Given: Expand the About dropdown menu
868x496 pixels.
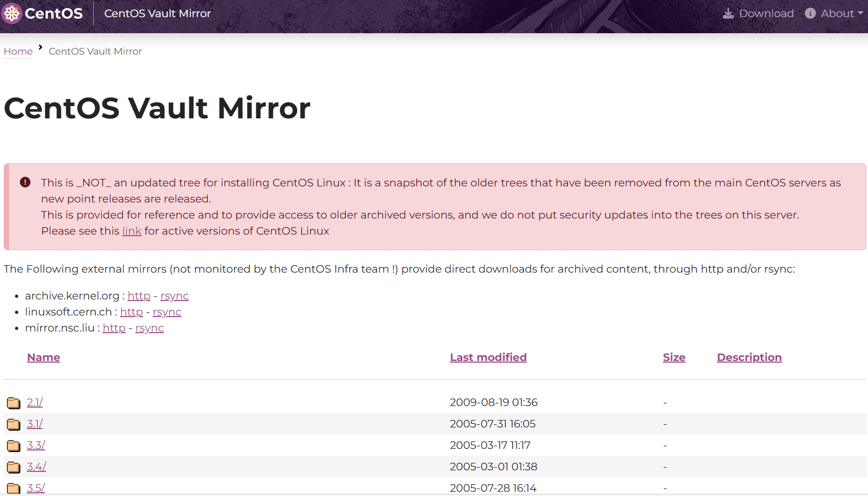Looking at the screenshot, I should coord(834,13).
